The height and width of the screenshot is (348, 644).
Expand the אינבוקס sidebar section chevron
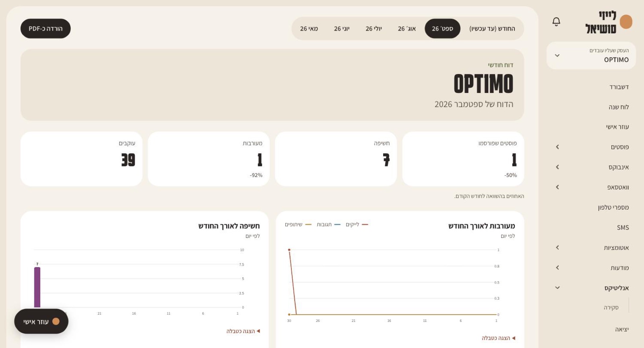coord(557,167)
